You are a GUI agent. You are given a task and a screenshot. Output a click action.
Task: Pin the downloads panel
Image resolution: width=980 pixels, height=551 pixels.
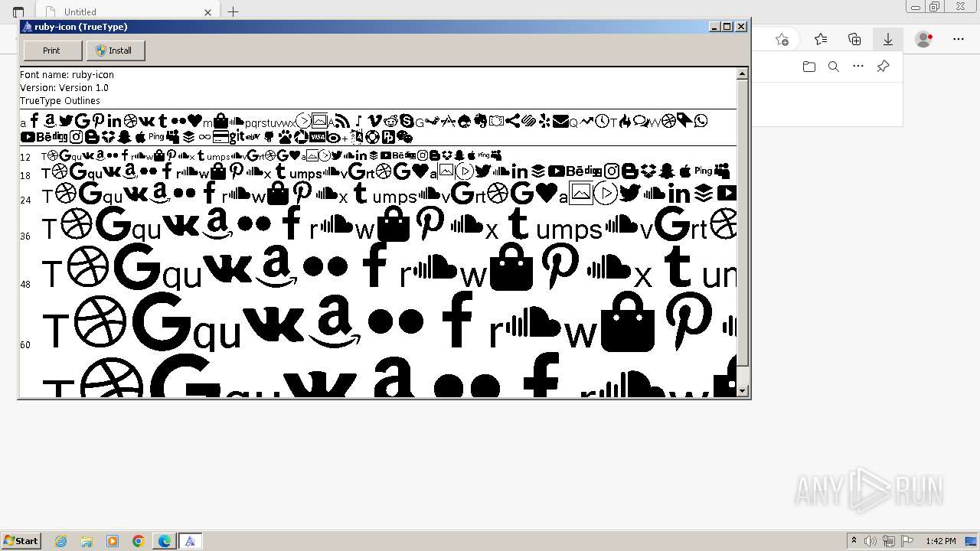[883, 67]
